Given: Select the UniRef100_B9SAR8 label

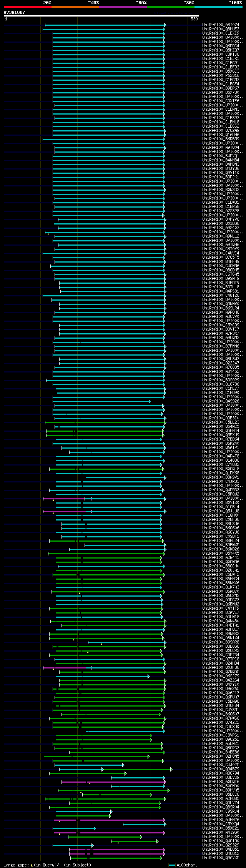Looking at the screenshot, I should 221,642.
